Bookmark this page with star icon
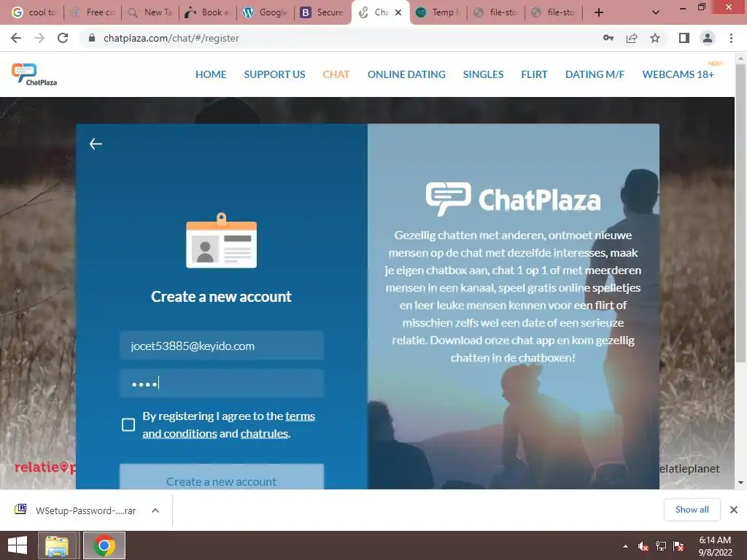This screenshot has width=747, height=560. coord(655,38)
